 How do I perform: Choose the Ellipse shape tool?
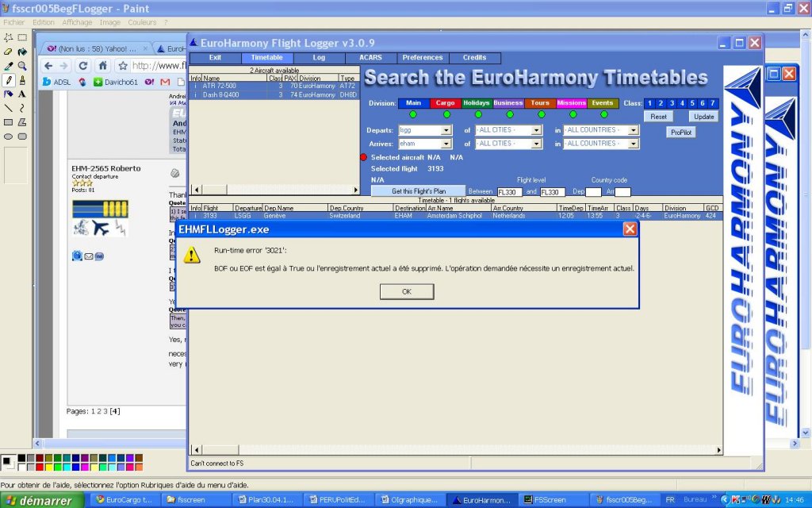(x=9, y=136)
